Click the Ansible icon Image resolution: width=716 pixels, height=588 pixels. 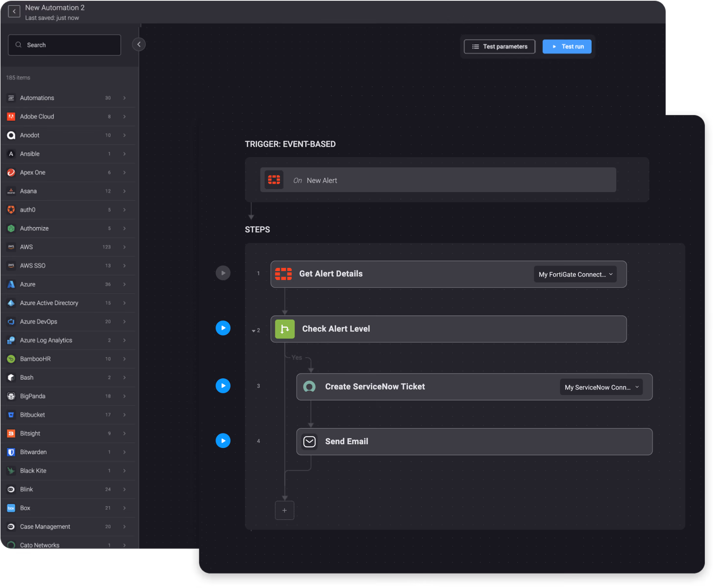pos(11,154)
